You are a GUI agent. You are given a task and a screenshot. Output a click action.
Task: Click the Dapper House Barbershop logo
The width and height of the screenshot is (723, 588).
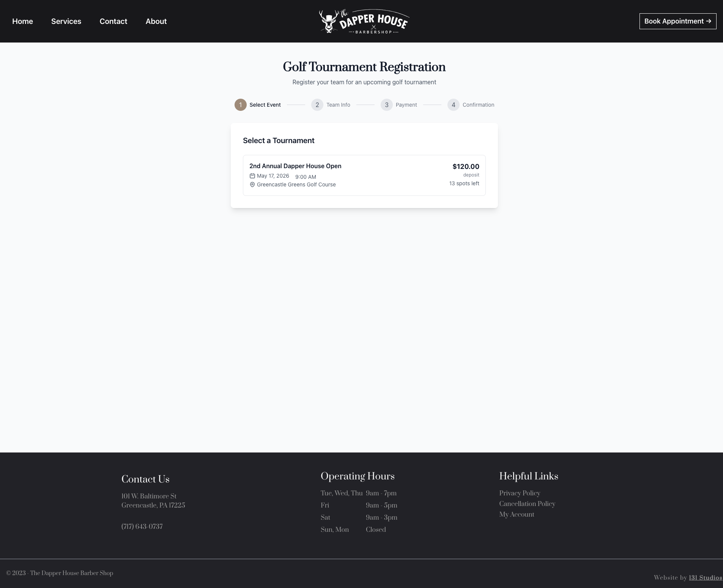coord(364,21)
